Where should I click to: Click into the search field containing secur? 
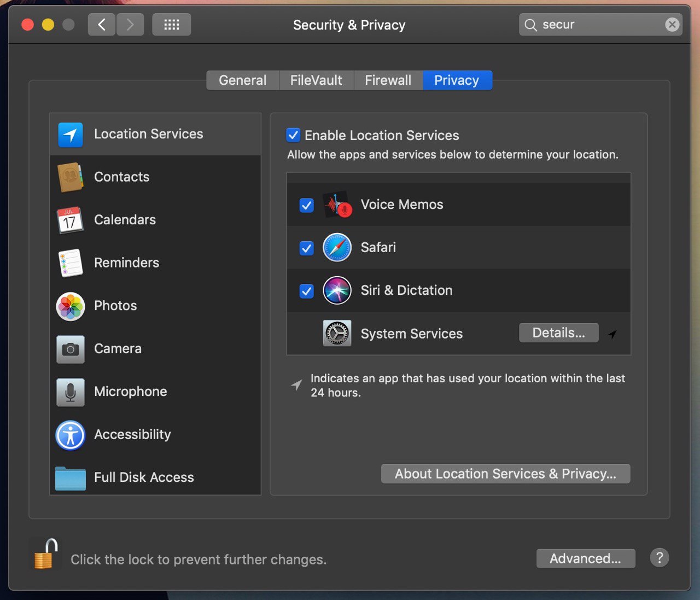click(x=600, y=25)
